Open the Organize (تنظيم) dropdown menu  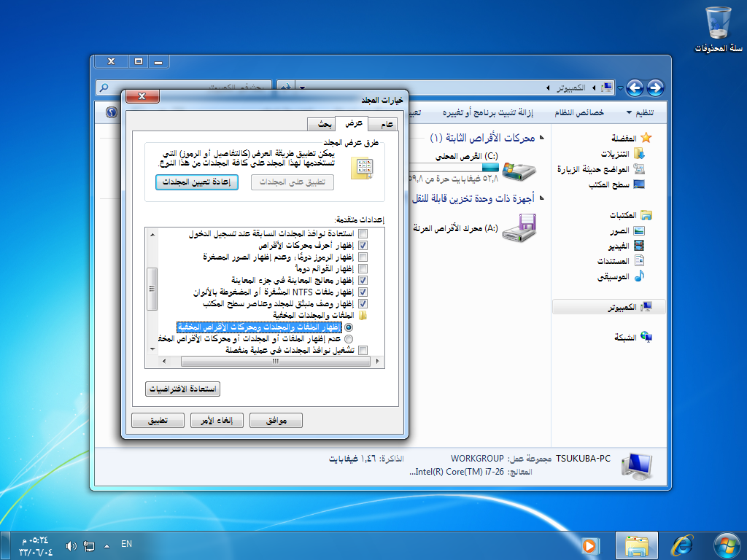(x=640, y=112)
